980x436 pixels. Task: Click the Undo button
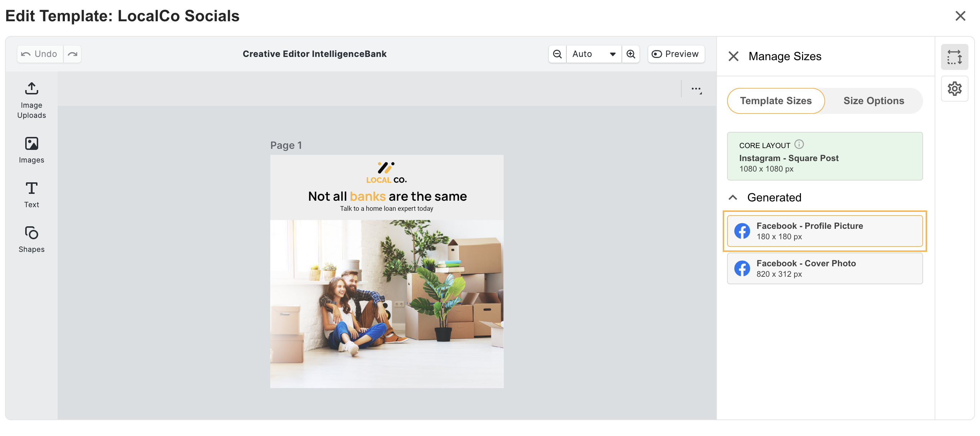tap(40, 54)
